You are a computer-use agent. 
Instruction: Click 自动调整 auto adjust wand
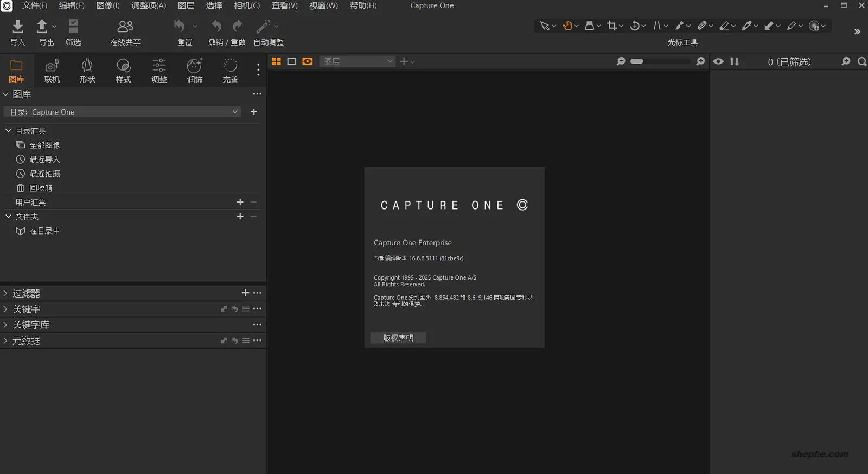click(x=263, y=26)
